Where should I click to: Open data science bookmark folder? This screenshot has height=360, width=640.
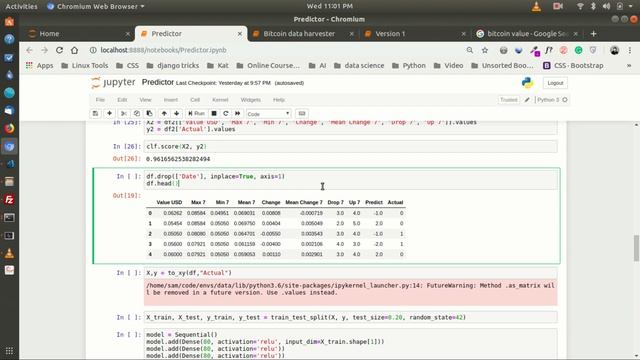point(359,65)
